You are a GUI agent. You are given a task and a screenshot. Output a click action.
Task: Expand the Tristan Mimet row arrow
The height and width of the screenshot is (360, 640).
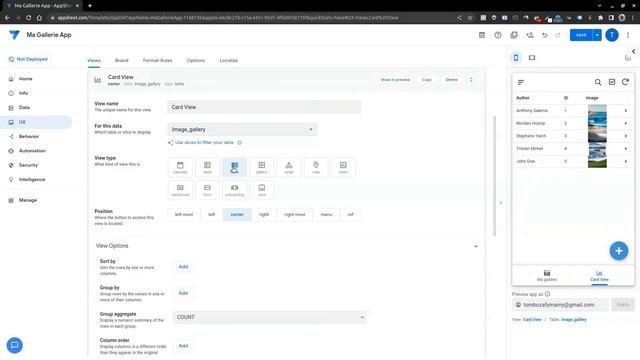coord(625,149)
